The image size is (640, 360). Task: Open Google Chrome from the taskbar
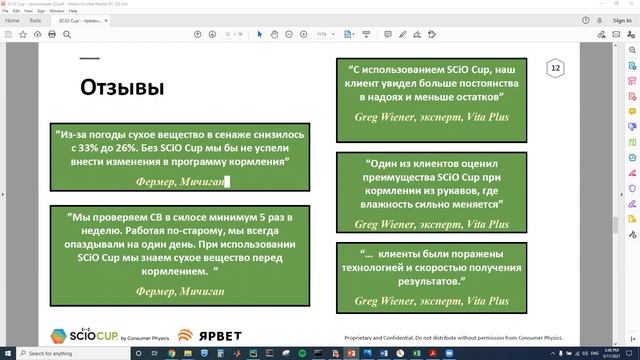(x=171, y=353)
